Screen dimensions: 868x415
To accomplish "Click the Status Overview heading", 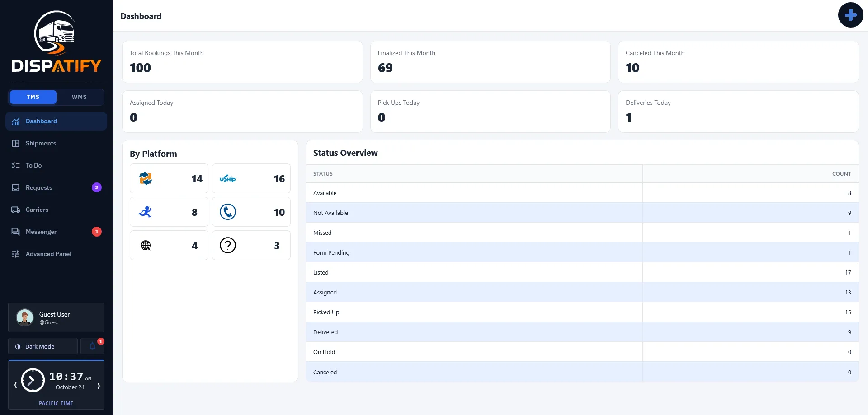I will click(x=345, y=153).
